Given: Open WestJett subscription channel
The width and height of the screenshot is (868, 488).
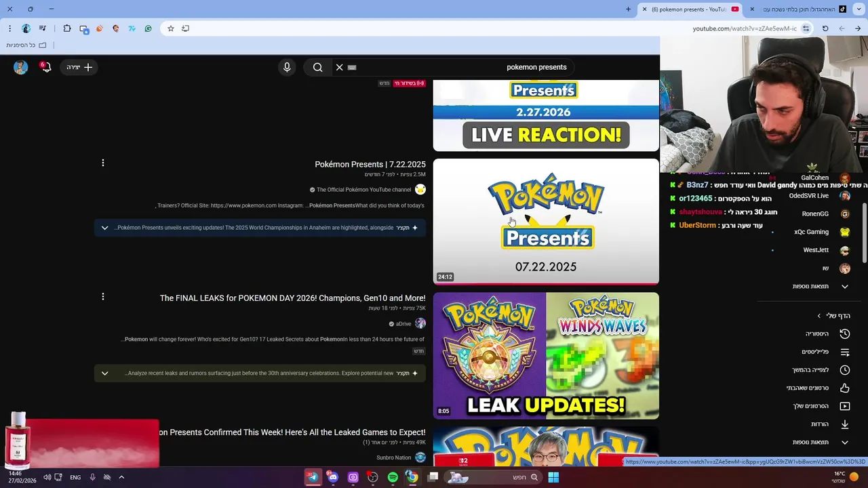Looking at the screenshot, I should pyautogui.click(x=826, y=250).
